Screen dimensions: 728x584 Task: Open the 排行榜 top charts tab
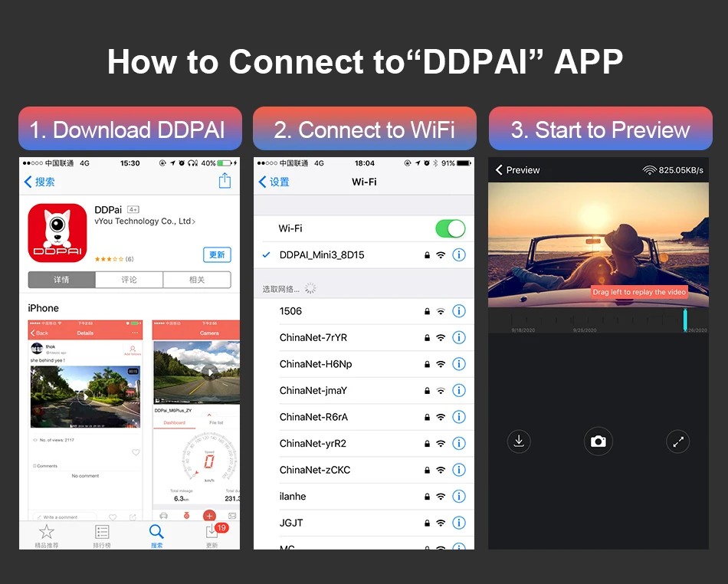102,536
